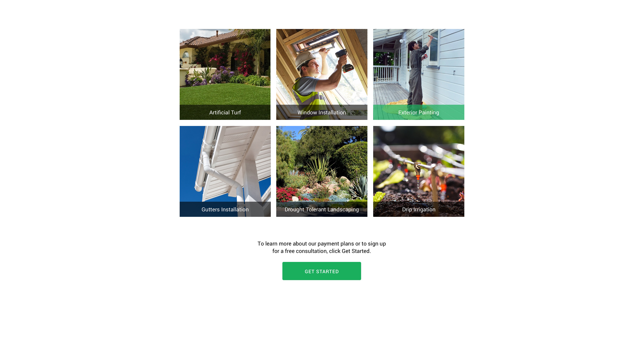
Task: Open the Artificial Turf photo tile
Action: 225,74
